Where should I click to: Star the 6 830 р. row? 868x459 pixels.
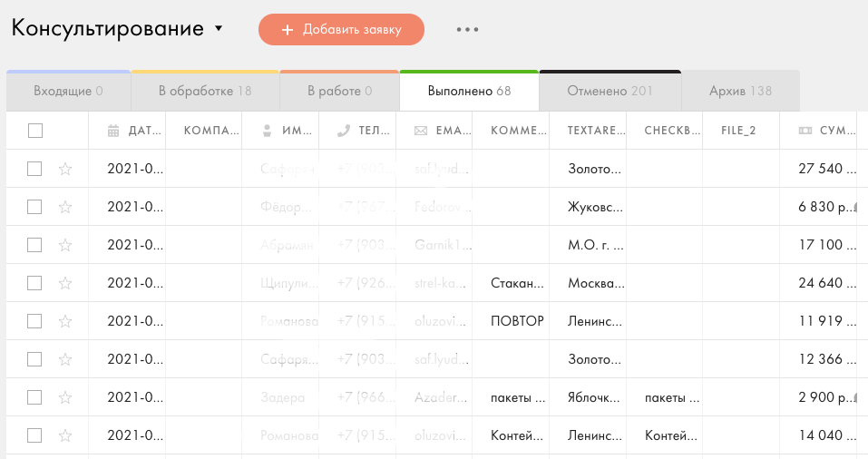[65, 207]
